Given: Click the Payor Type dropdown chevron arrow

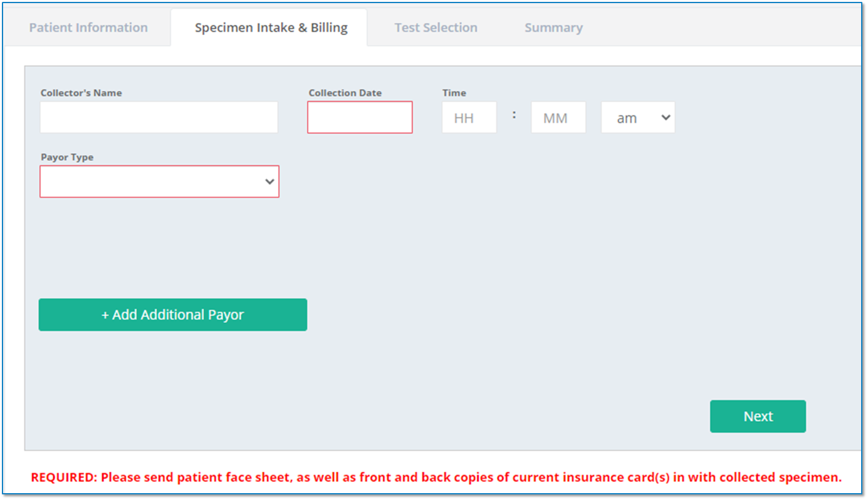Looking at the screenshot, I should pyautogui.click(x=269, y=181).
